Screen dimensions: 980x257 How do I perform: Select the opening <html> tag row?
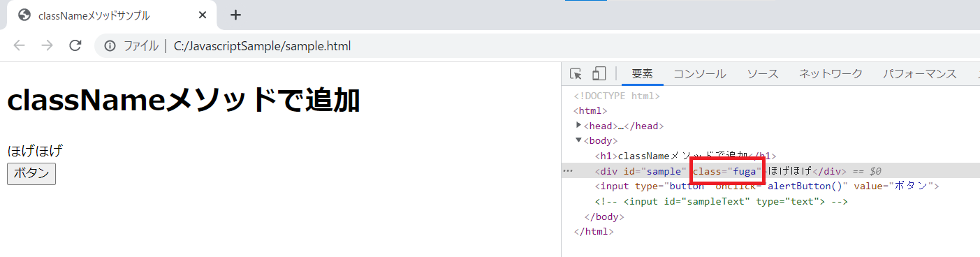click(x=590, y=110)
